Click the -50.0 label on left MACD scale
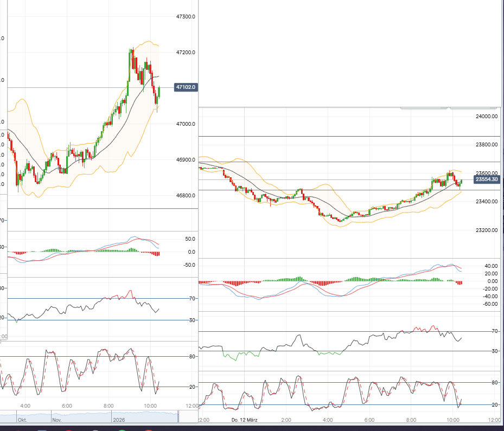Screen dimensions: 504x431 (189, 265)
